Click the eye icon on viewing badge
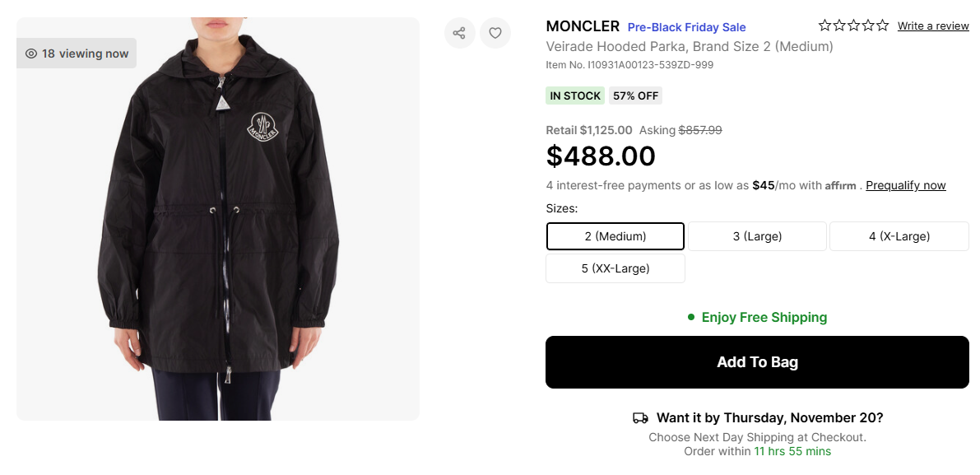 31,54
